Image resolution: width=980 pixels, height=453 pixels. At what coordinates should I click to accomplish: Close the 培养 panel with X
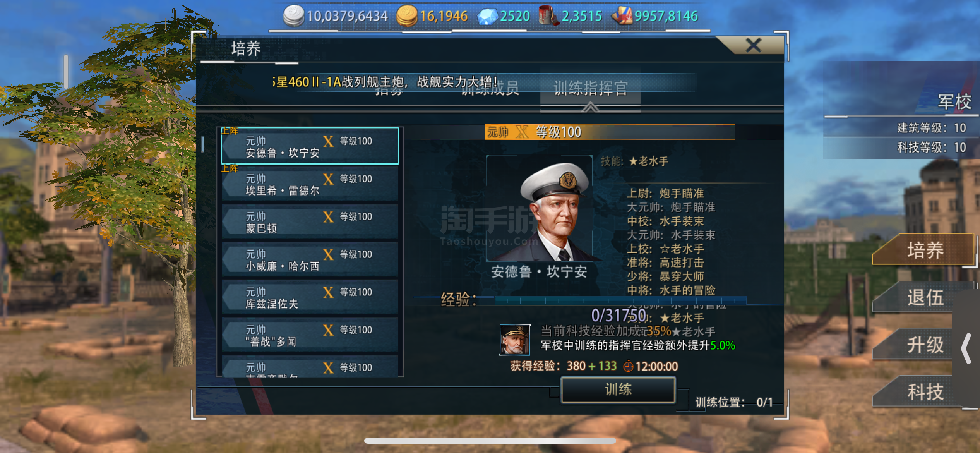point(753,46)
